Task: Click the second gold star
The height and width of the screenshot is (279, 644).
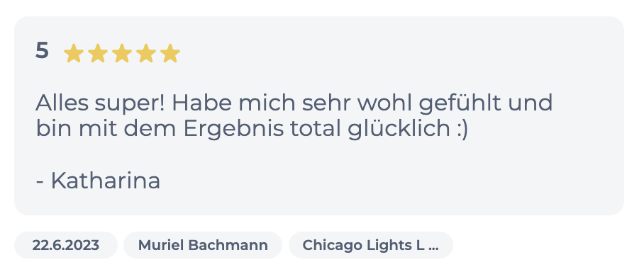Action: [98, 53]
